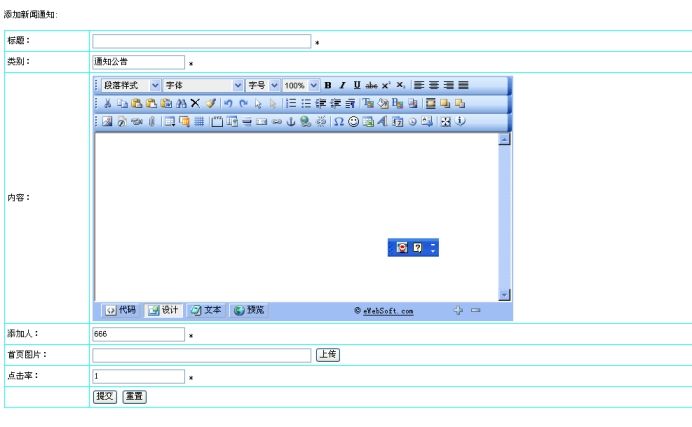The image size is (692, 427).
Task: Show editor About info icon
Action: 460,121
